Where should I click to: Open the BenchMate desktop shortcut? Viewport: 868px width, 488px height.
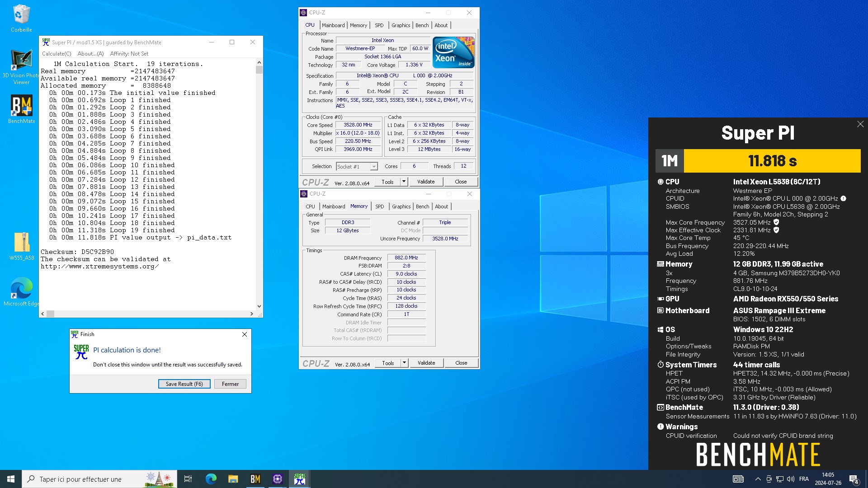point(21,109)
